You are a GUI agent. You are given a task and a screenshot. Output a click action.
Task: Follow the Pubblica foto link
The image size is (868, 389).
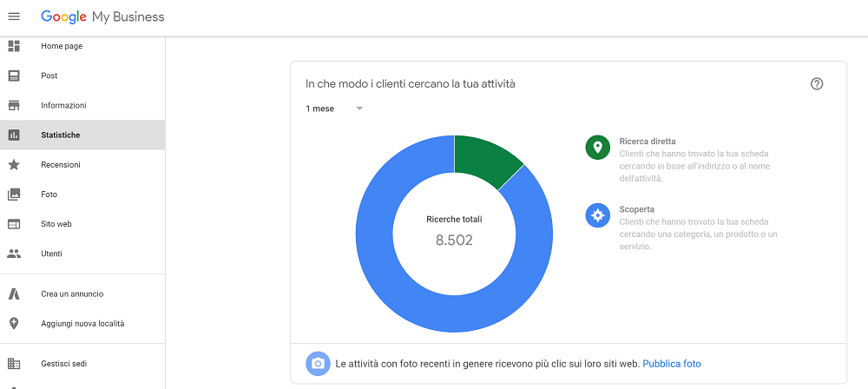click(672, 364)
